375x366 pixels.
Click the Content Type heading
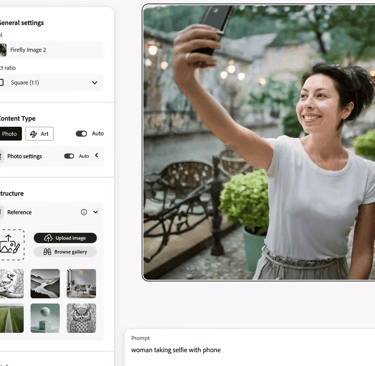pos(17,118)
